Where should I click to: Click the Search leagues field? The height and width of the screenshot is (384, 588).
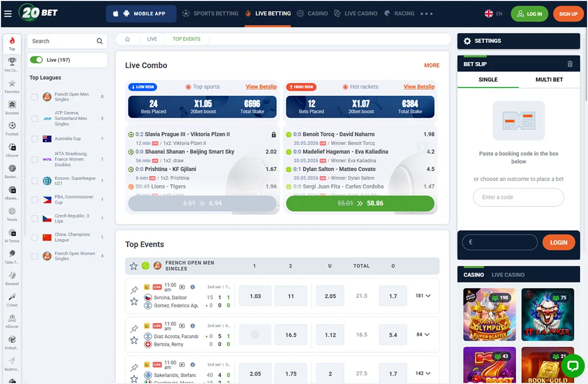pos(67,41)
